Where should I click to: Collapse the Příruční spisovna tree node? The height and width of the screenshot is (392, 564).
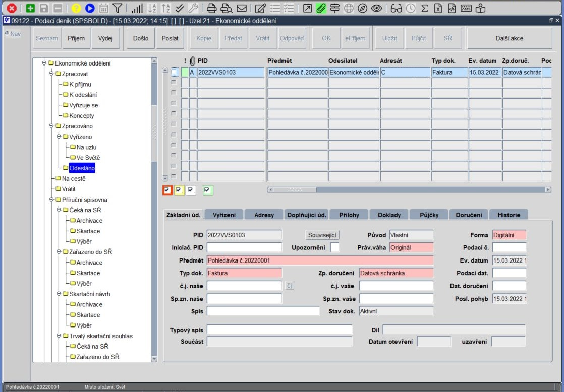52,200
